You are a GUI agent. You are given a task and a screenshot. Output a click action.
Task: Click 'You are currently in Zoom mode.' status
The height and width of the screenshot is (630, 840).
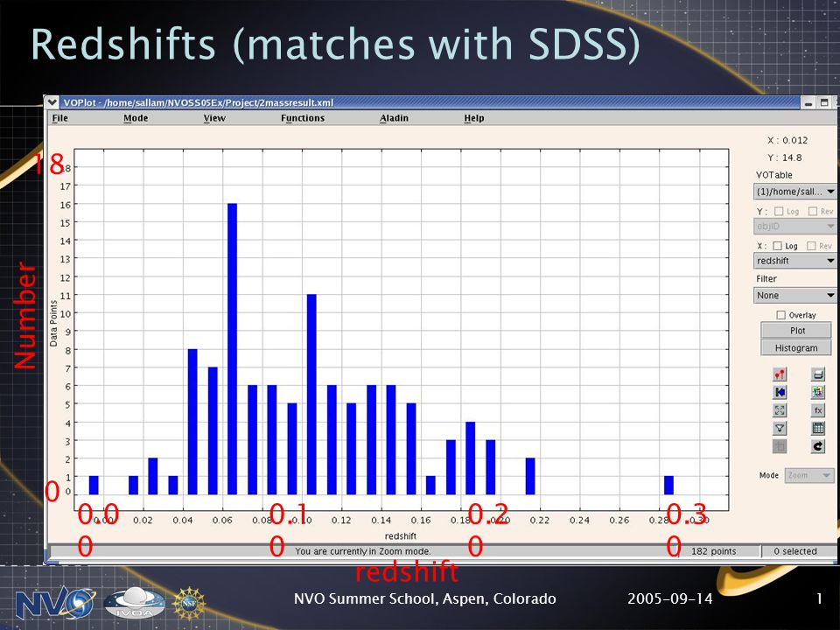coord(362,551)
